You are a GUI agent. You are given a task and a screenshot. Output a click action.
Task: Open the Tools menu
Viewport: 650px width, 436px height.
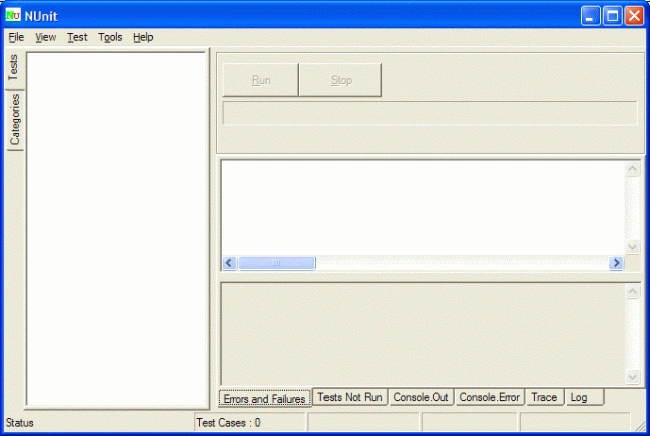110,37
